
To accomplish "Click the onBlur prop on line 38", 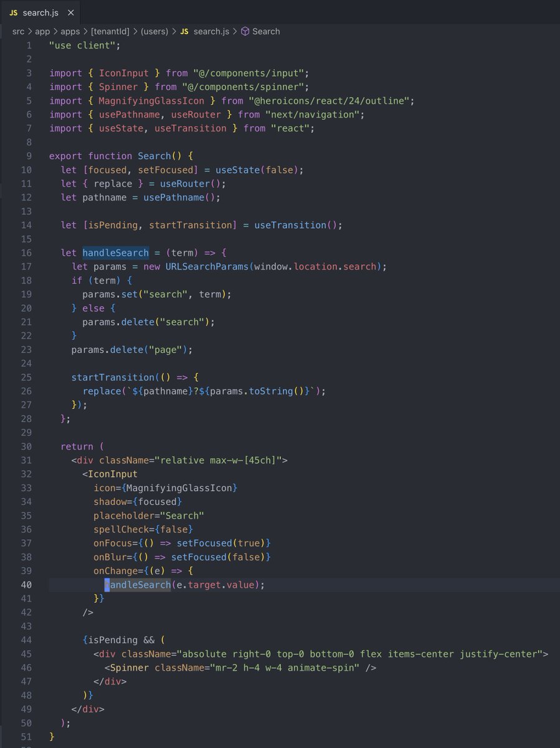I will pyautogui.click(x=182, y=557).
